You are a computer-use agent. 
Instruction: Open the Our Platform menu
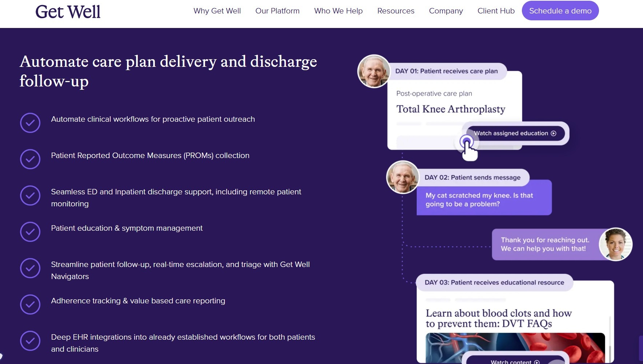277,11
